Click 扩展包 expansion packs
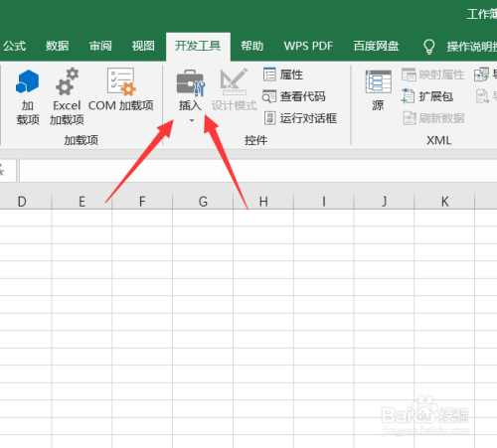The image size is (497, 448). (x=427, y=96)
